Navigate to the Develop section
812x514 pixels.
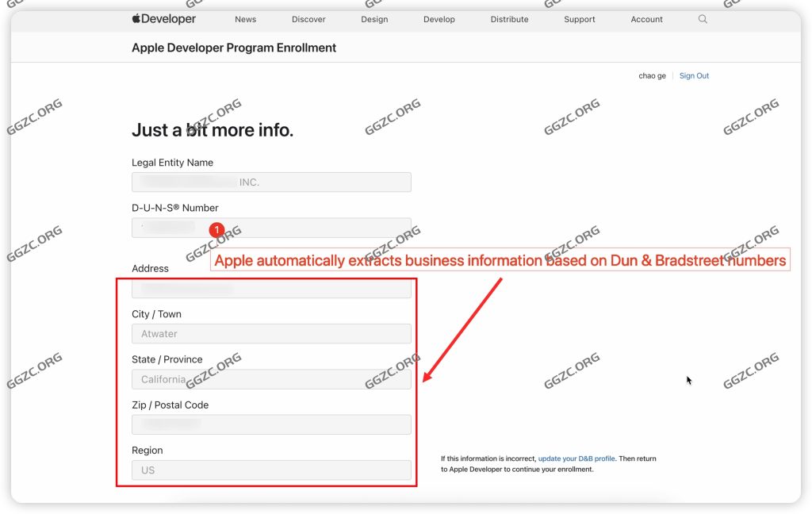click(439, 19)
